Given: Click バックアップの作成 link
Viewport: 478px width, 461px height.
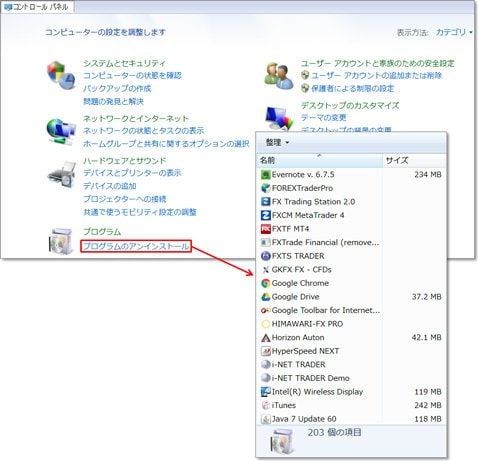Looking at the screenshot, I should (x=117, y=89).
